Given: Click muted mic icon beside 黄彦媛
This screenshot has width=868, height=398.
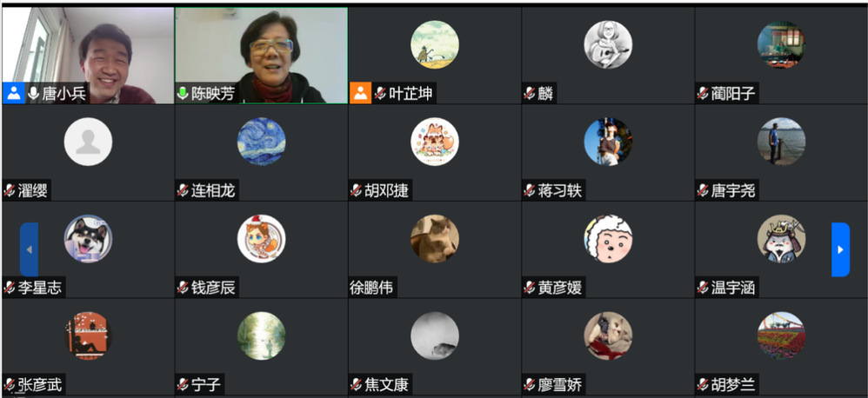Looking at the screenshot, I should [529, 288].
